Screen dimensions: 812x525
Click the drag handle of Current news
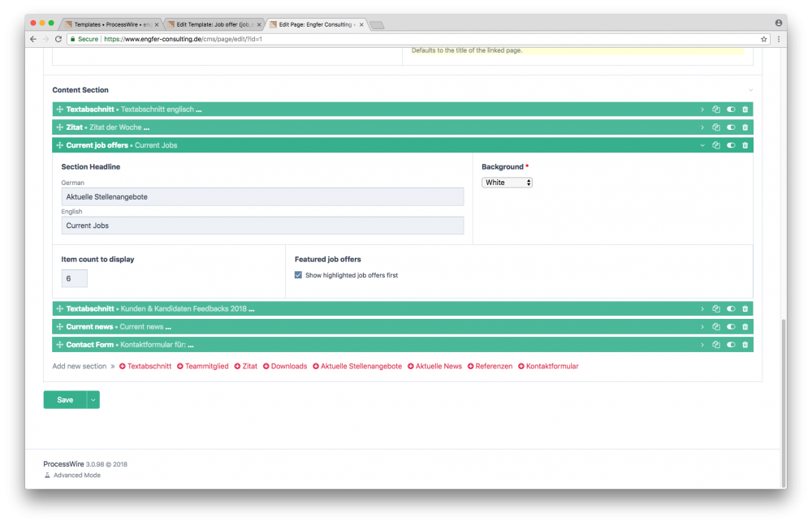(60, 327)
